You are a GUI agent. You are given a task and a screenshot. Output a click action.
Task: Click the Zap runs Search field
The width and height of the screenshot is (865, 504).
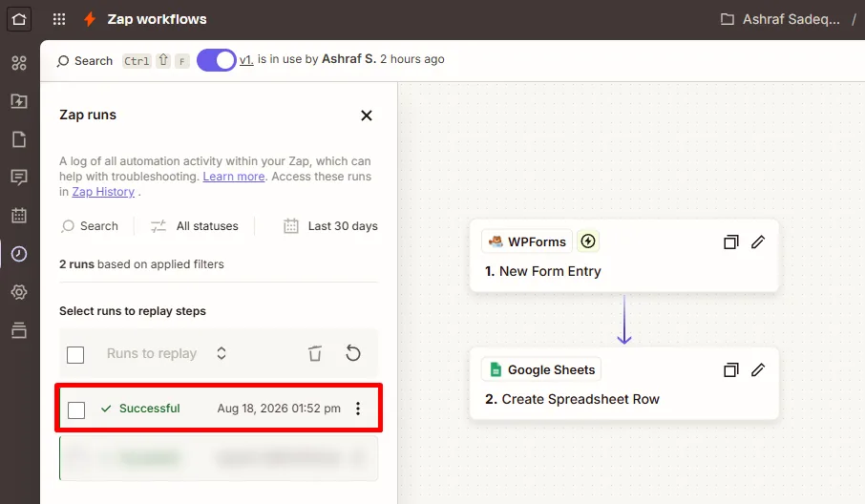[90, 226]
